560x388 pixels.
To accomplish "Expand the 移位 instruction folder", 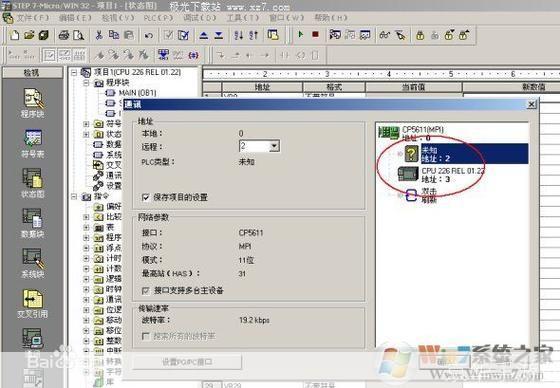I will (86, 330).
